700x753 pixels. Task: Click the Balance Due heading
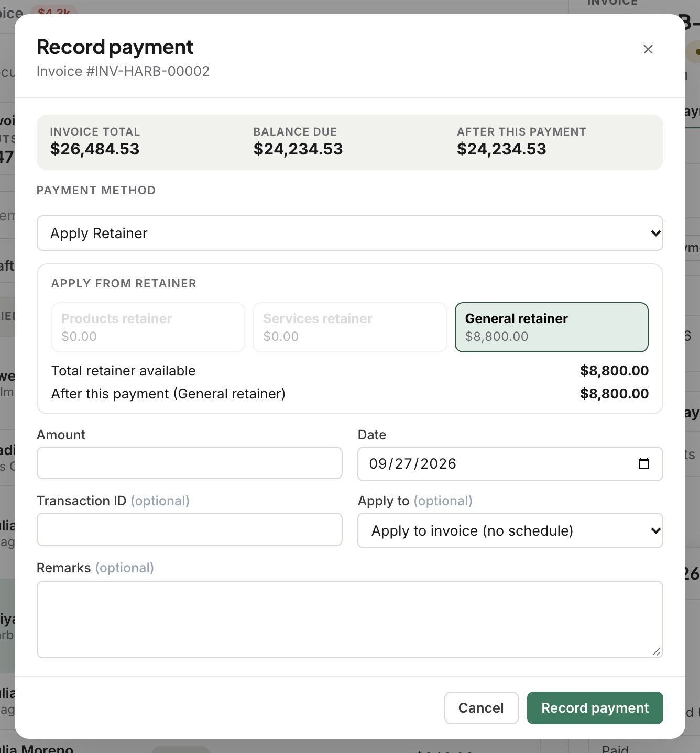295,132
